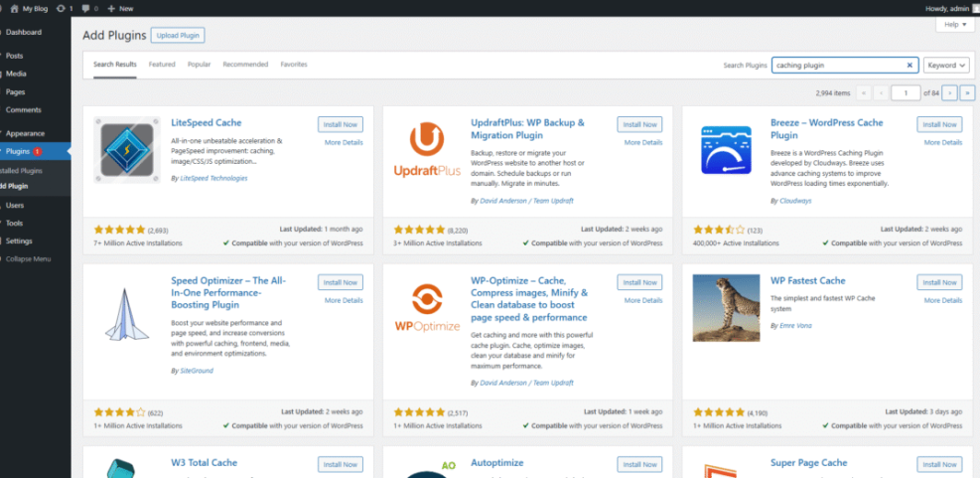Screen dimensions: 980x478
Task: Click the plus New button in admin bar
Action: pos(120,9)
